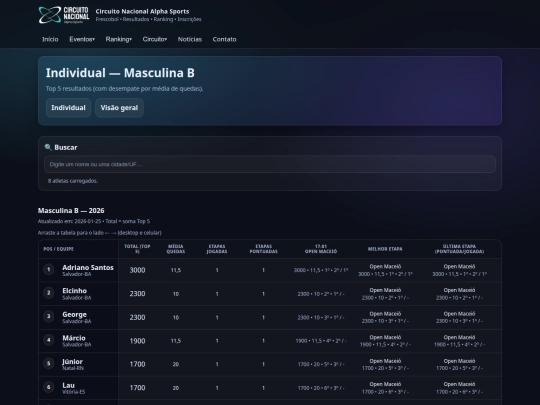Image resolution: width=540 pixels, height=405 pixels.
Task: Click the ETAPAS PONTUADAS column header
Action: point(263,249)
